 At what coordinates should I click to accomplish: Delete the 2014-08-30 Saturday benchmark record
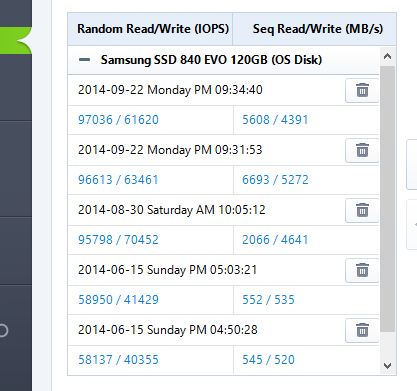click(x=362, y=210)
